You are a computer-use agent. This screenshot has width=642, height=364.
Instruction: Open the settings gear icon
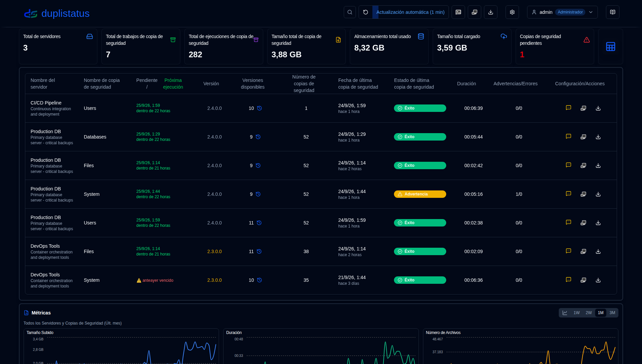[512, 12]
